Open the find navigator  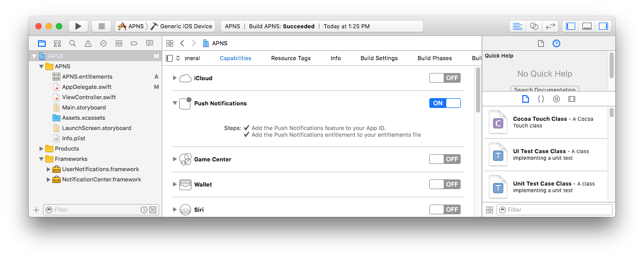72,43
